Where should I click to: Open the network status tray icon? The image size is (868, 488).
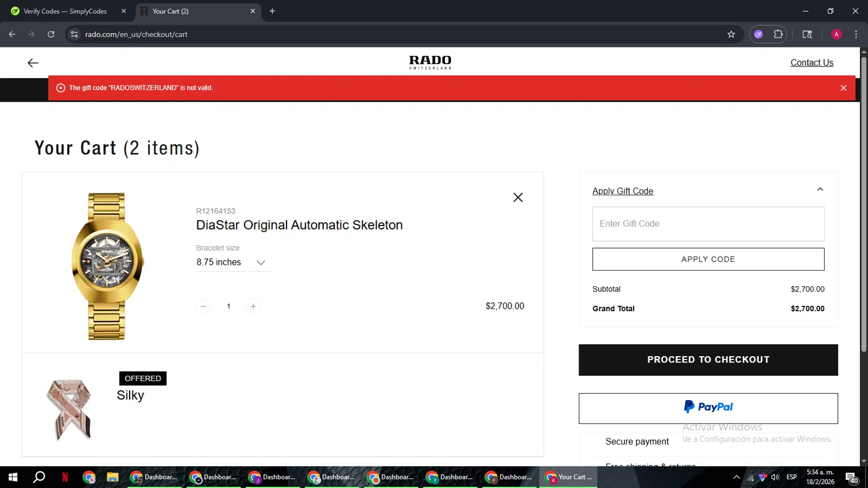click(x=751, y=477)
